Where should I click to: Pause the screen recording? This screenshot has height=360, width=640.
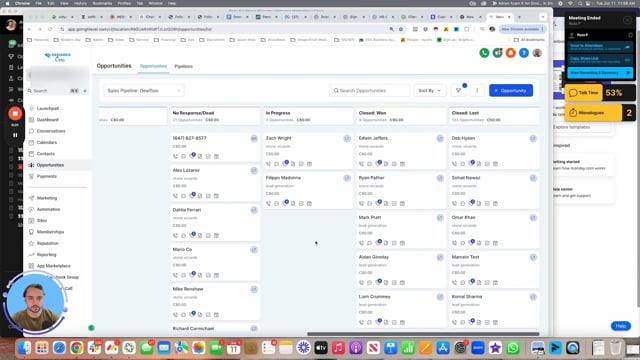(x=15, y=135)
